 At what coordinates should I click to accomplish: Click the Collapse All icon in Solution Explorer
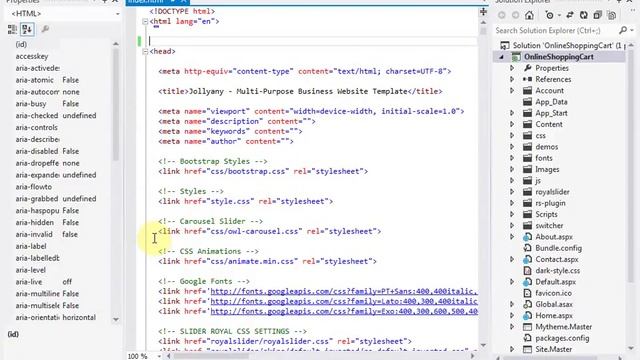click(x=598, y=16)
